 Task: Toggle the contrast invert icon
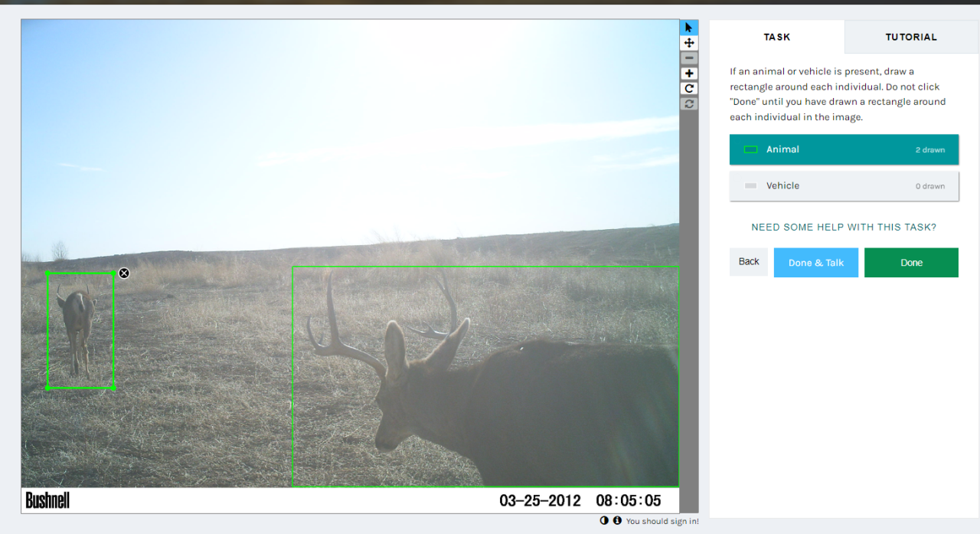coord(604,520)
